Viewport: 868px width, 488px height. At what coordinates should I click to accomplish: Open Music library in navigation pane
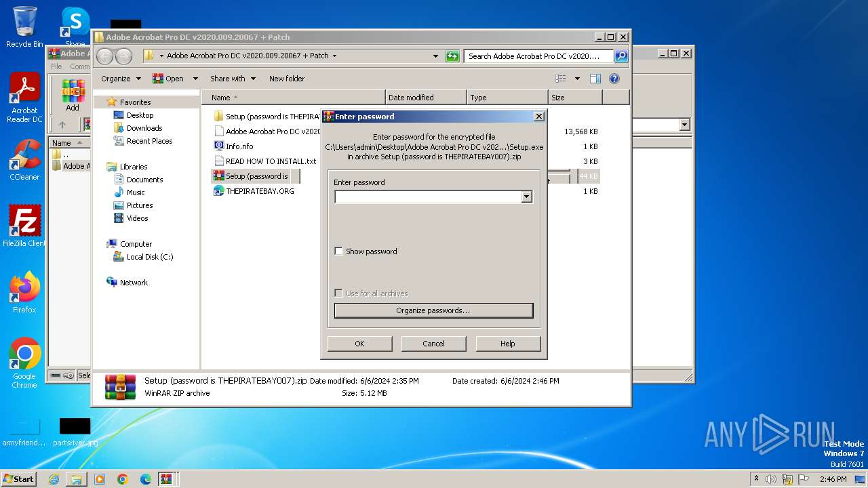coord(136,192)
